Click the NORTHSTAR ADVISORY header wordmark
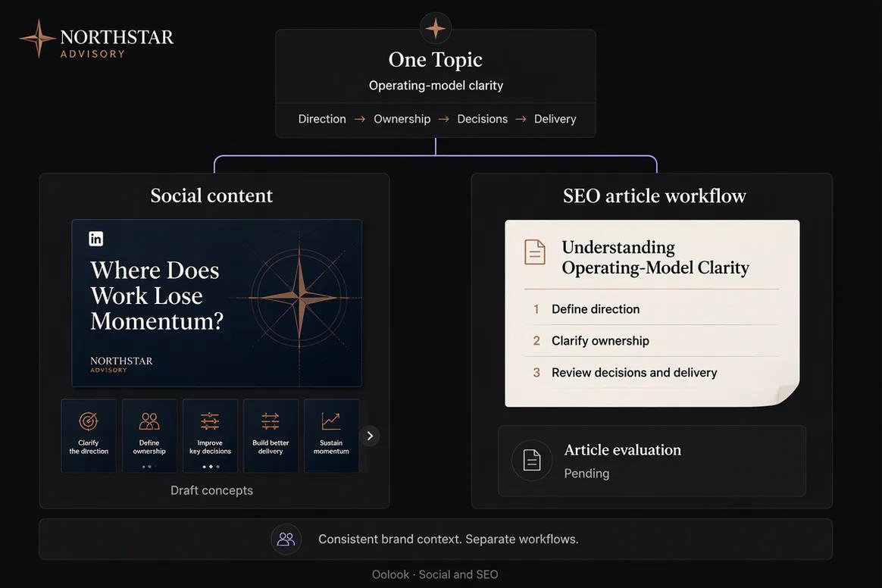The width and height of the screenshot is (882, 588). point(117,42)
